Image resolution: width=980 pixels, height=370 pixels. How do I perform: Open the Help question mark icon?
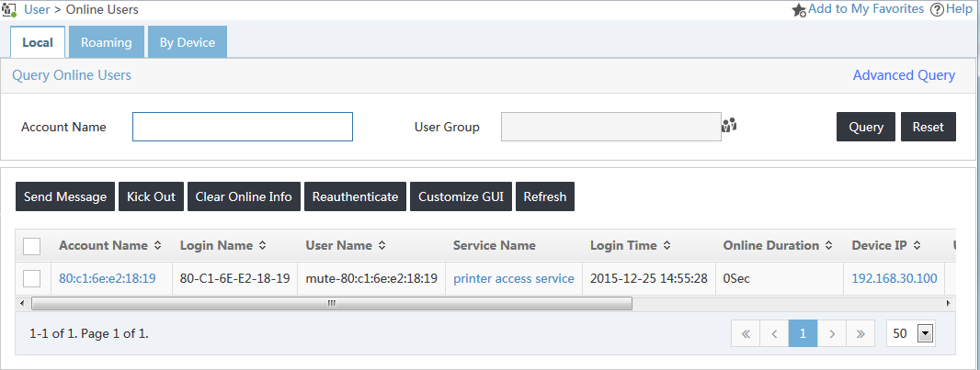pyautogui.click(x=937, y=9)
